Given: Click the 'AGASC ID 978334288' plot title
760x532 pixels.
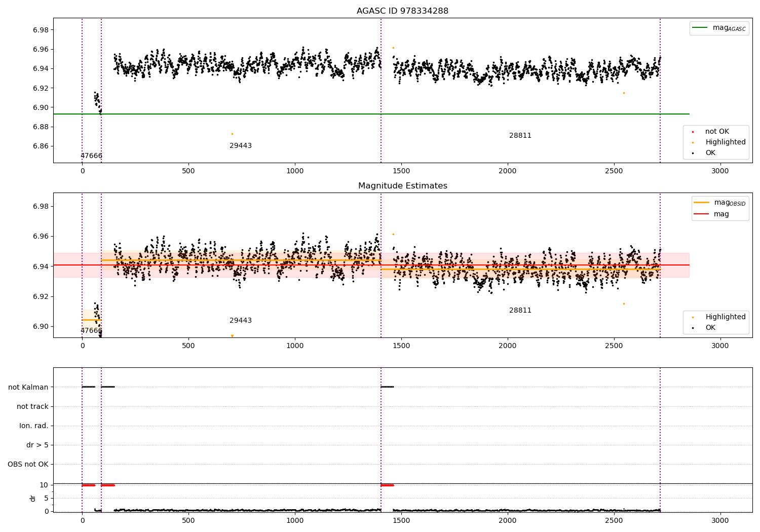Looking at the screenshot, I should click(x=402, y=11).
